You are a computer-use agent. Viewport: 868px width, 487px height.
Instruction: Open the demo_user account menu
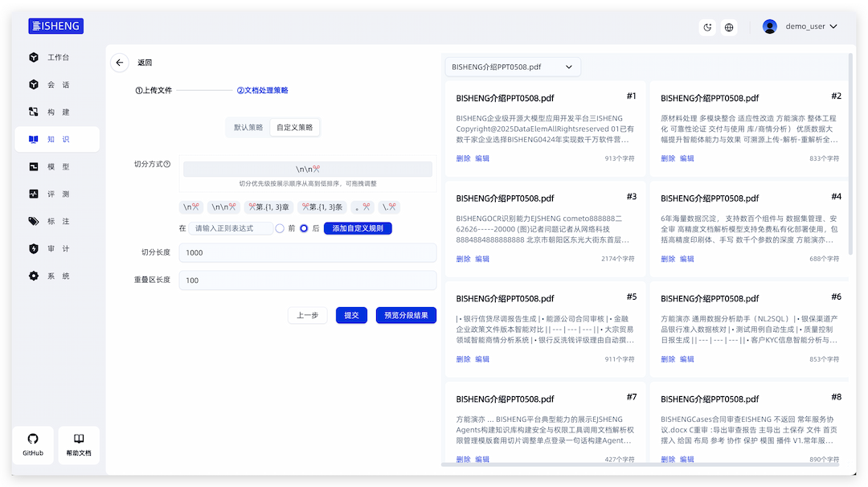800,27
